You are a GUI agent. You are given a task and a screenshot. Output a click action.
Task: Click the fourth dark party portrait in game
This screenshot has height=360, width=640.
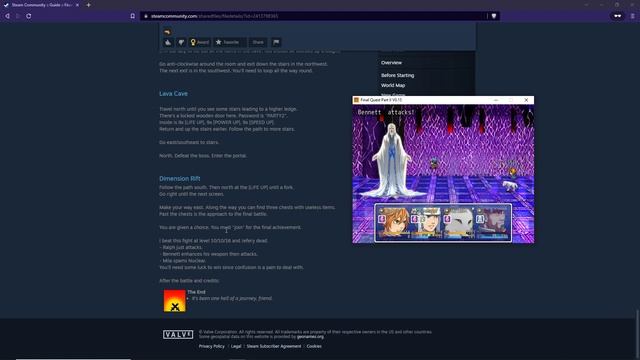pos(493,223)
